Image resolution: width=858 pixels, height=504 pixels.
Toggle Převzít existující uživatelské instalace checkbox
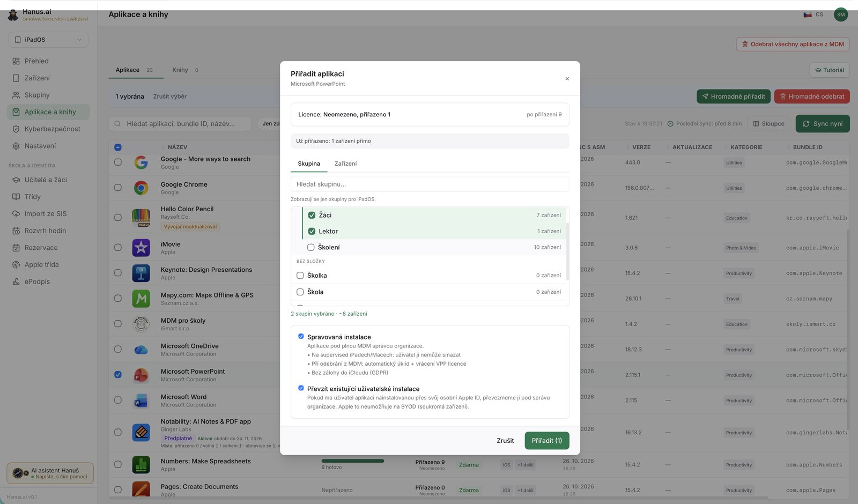(x=301, y=388)
